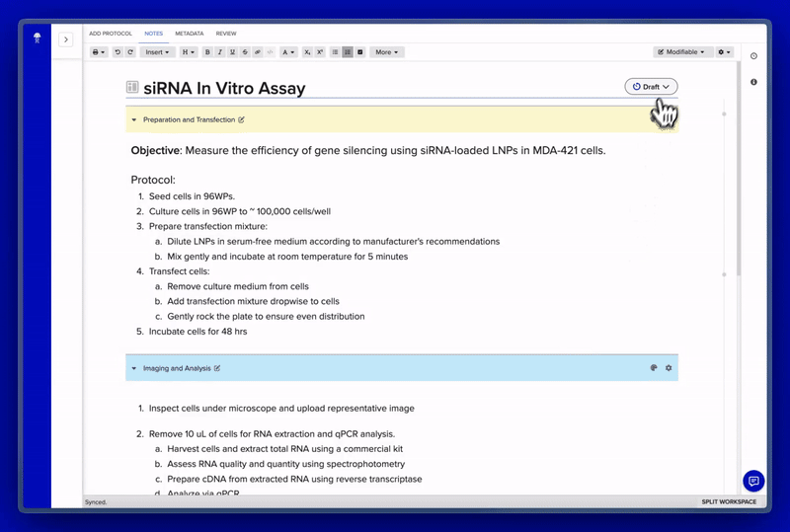This screenshot has width=790, height=532.
Task: Click 'Remove culture medium from cells' line
Action: [x=238, y=286]
